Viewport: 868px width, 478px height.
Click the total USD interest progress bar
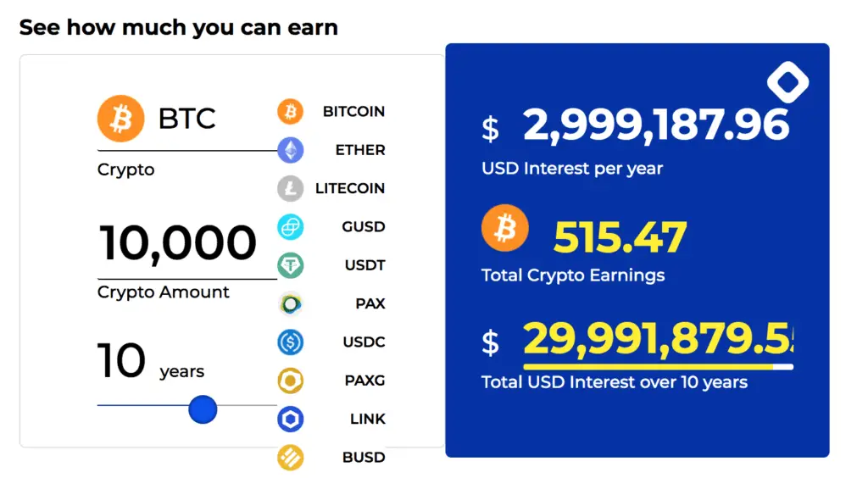658,367
